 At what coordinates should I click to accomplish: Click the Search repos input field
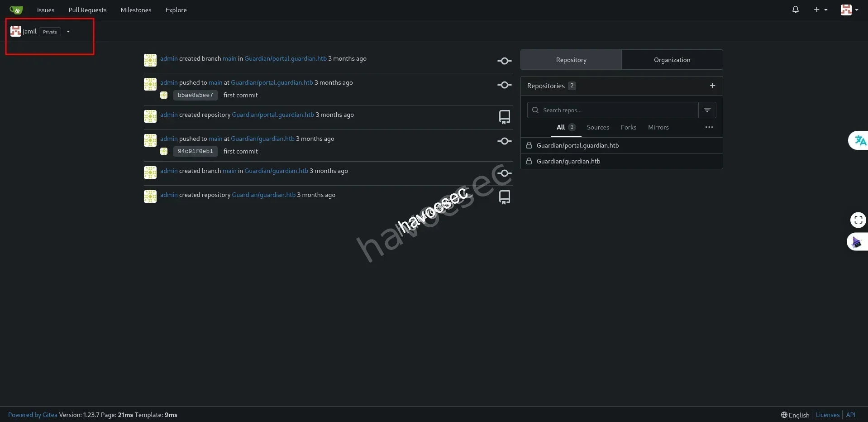[x=618, y=110]
